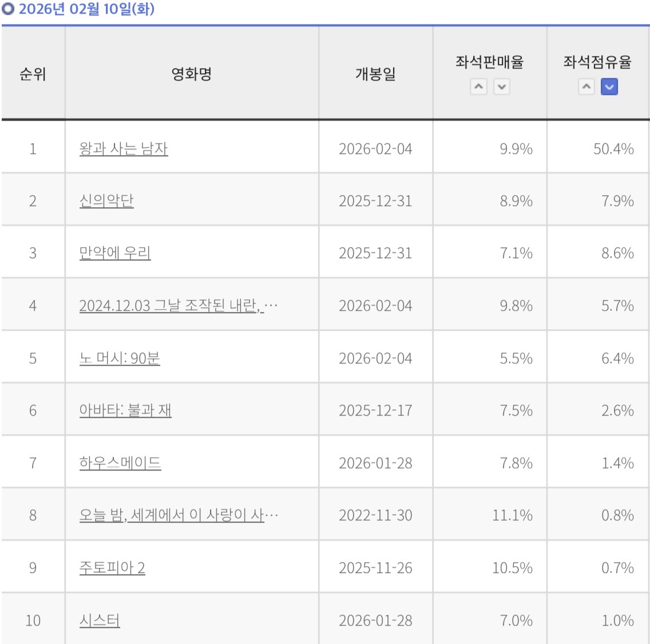The image size is (650, 644).
Task: Open movie link 왕과 사는 남자
Action: pos(124,149)
